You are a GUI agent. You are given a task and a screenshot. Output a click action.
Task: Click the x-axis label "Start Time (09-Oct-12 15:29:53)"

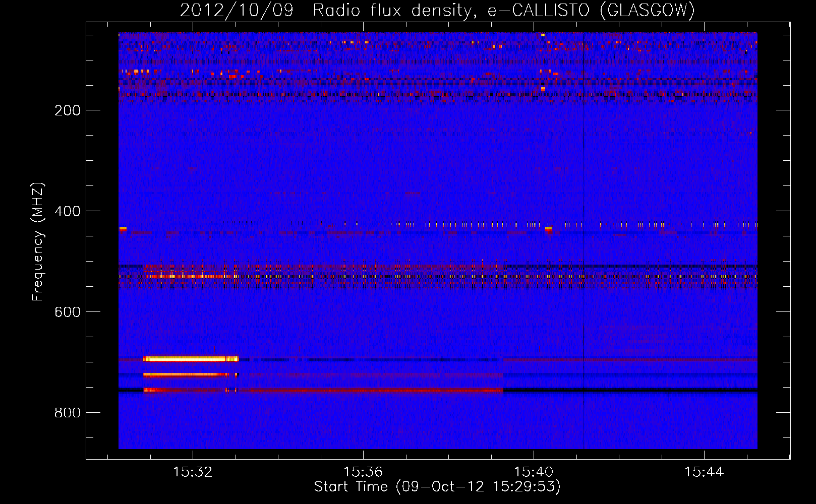437,487
